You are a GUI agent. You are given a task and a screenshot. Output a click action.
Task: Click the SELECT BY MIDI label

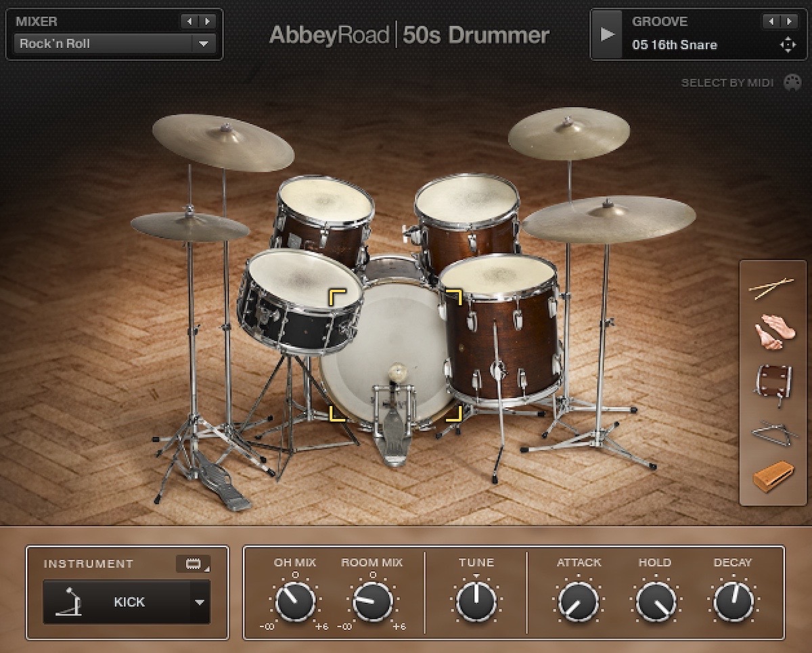tap(727, 83)
